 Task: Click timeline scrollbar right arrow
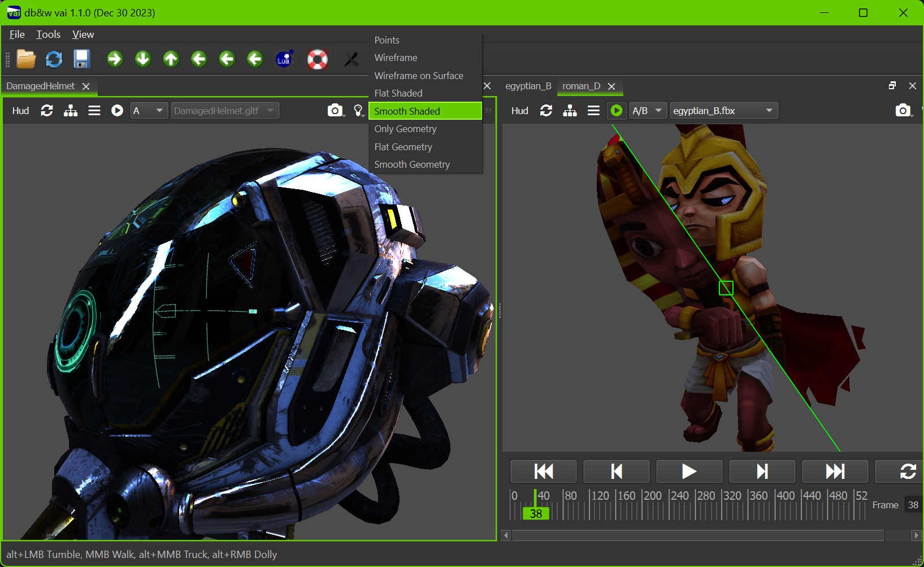[x=916, y=535]
